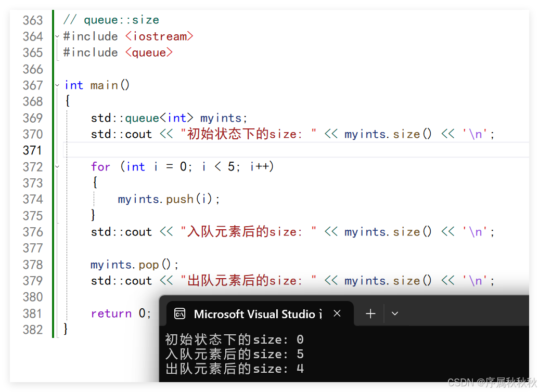Click the 'for' keyword on line 372
539x392 pixels.
coord(100,166)
